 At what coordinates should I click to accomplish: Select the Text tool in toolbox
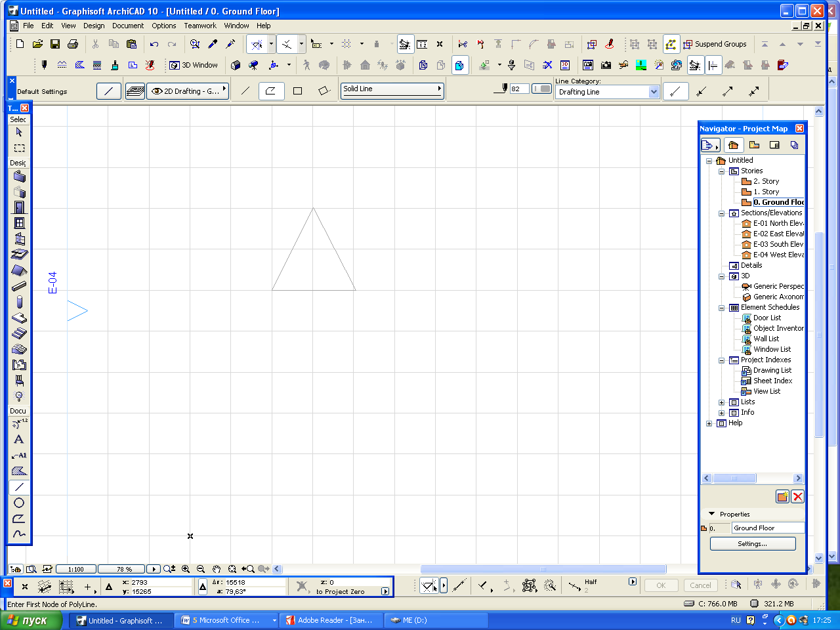click(x=19, y=439)
